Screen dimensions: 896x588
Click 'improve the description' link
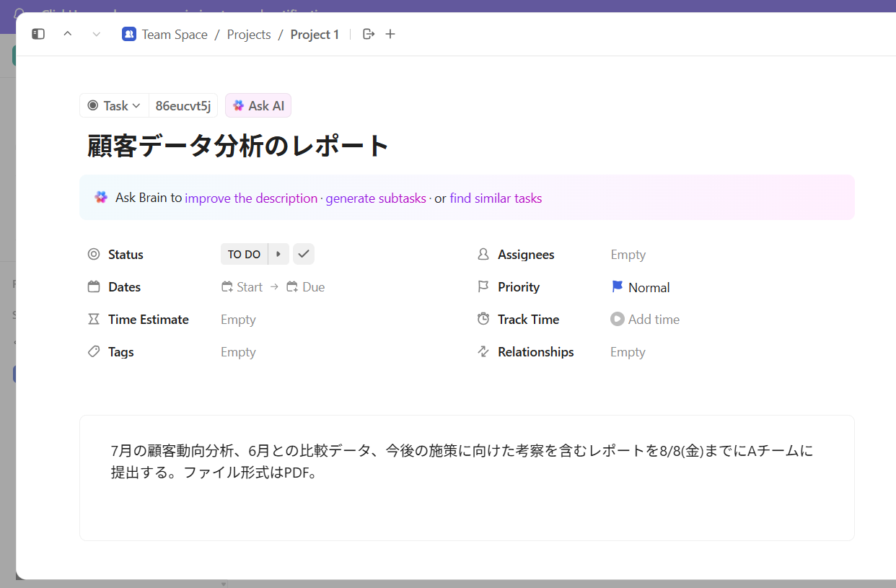tap(251, 198)
